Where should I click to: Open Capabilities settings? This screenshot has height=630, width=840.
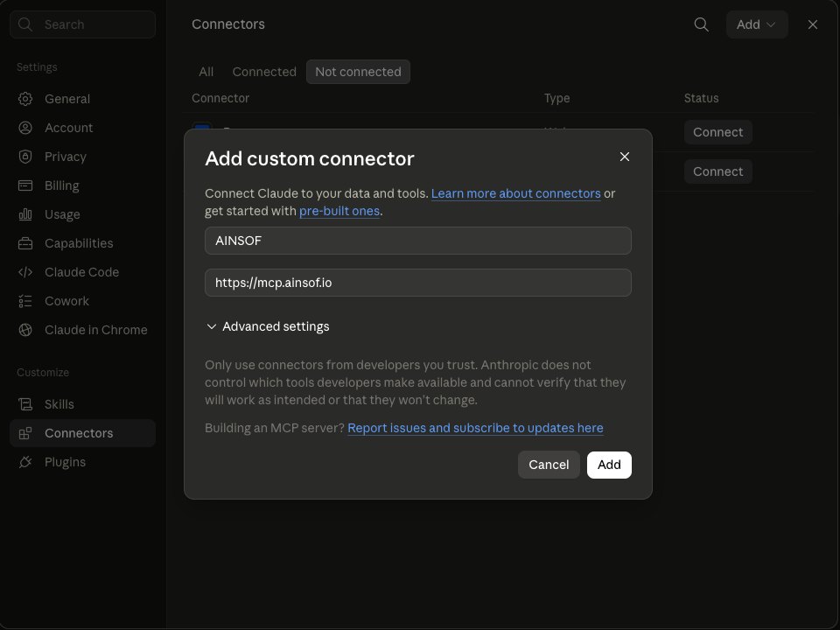coord(82,244)
